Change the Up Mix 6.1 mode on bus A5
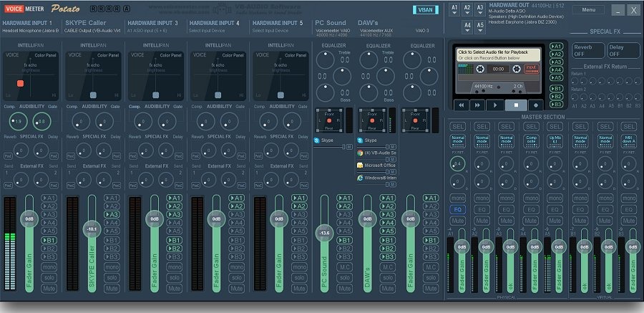644x313 pixels. coord(555,141)
